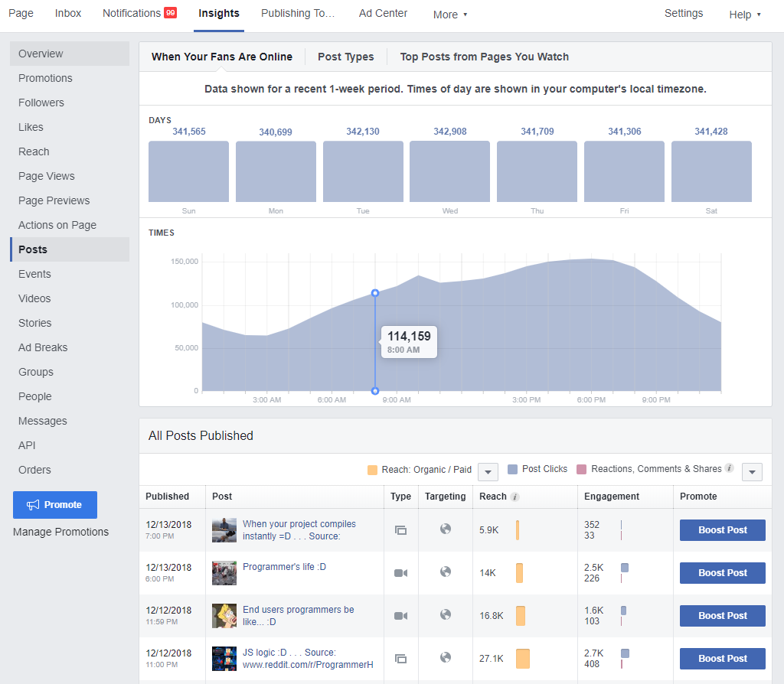The width and height of the screenshot is (784, 684).
Task: Click the thumbnail of 'End users programmers' post
Action: 224,616
